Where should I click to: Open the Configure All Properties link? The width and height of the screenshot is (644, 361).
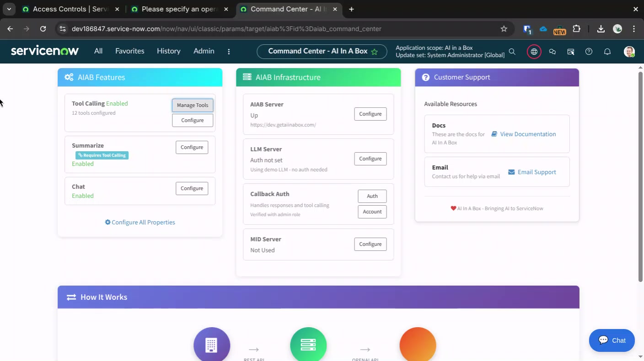coord(140,222)
